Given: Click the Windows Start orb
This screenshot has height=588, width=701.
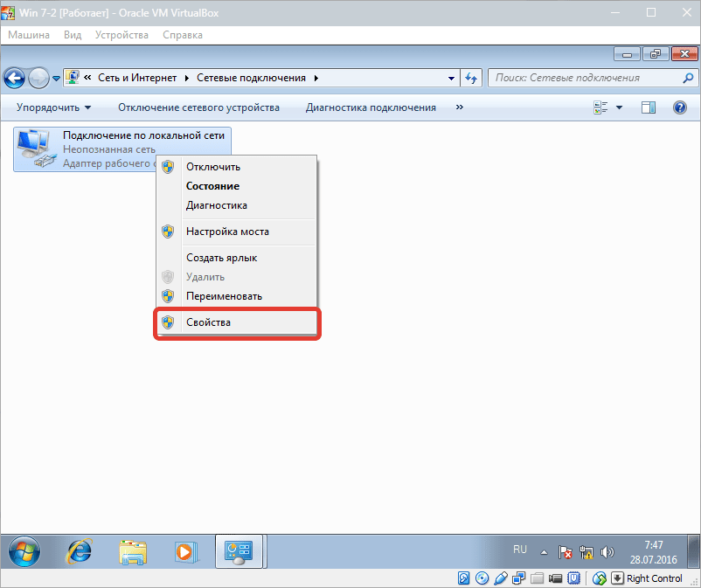Looking at the screenshot, I should click(x=24, y=551).
